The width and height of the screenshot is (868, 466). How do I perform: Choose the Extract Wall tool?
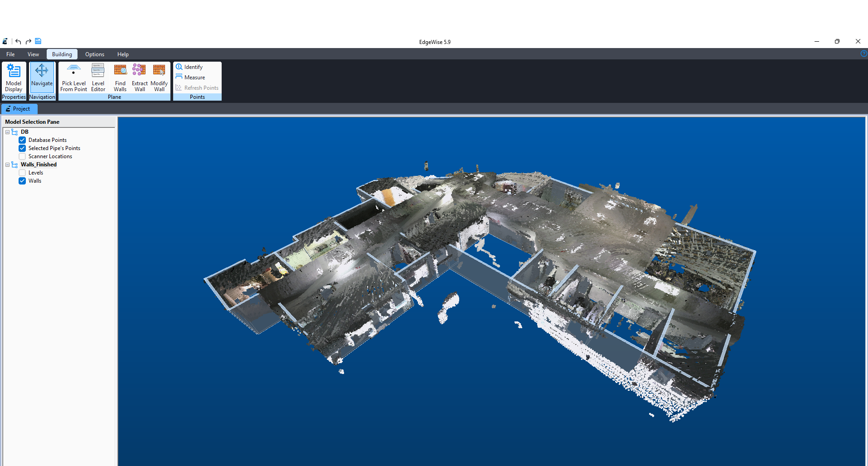pyautogui.click(x=140, y=78)
